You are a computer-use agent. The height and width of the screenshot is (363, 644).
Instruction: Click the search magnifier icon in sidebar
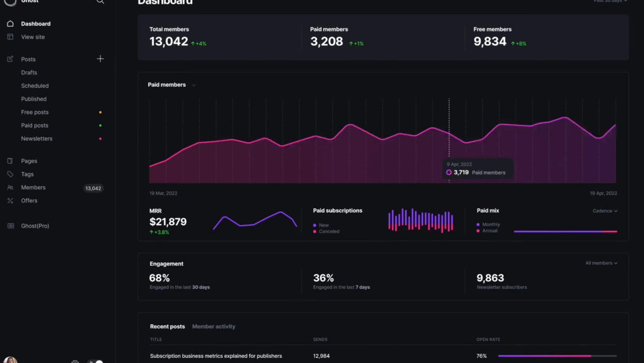pyautogui.click(x=100, y=2)
